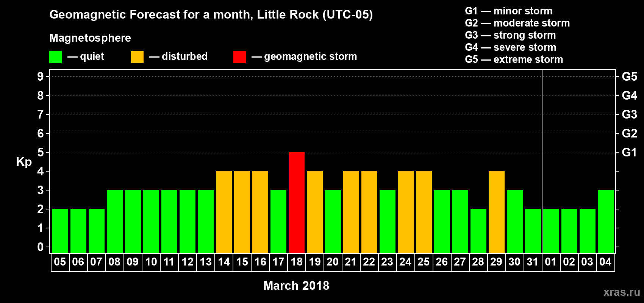Click the green bar above date 05
Viewport: 644px width, 303px height.
pyautogui.click(x=60, y=231)
